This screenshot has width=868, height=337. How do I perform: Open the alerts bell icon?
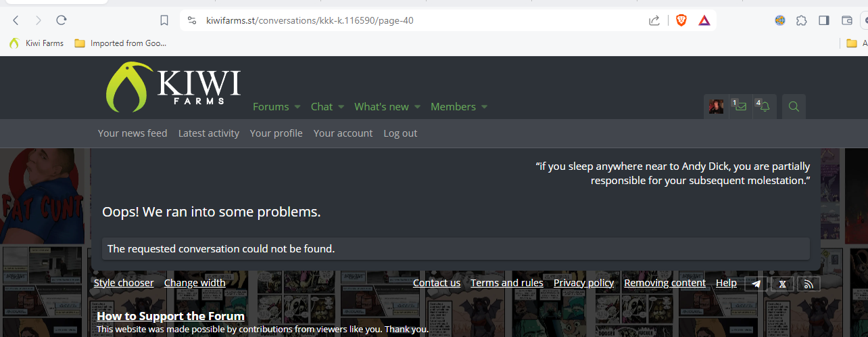click(x=764, y=106)
